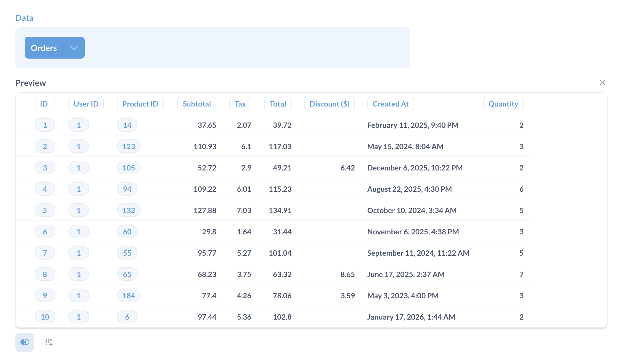Click Product ID 123 in row two
The height and width of the screenshot is (364, 624).
pos(128,146)
